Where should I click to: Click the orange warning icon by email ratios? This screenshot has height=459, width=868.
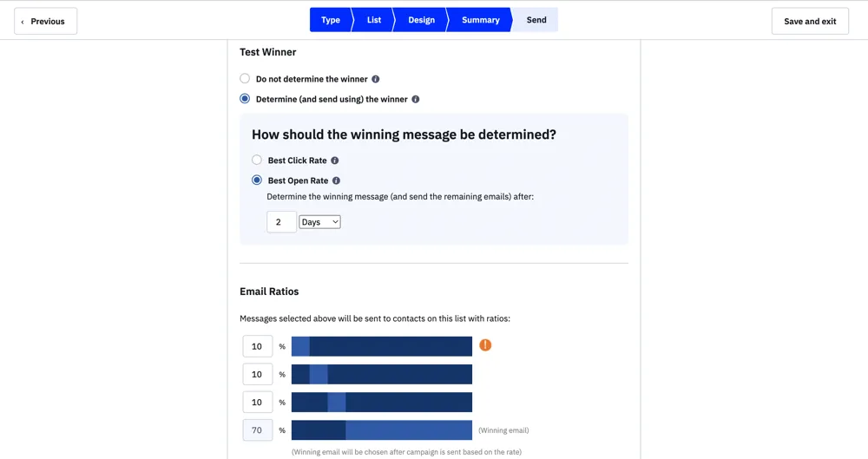pos(485,345)
